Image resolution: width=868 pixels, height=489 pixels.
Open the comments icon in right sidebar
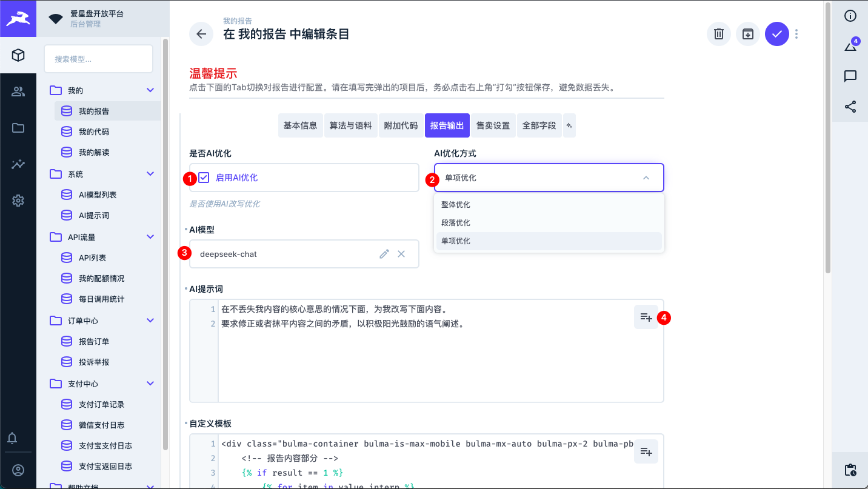tap(850, 76)
